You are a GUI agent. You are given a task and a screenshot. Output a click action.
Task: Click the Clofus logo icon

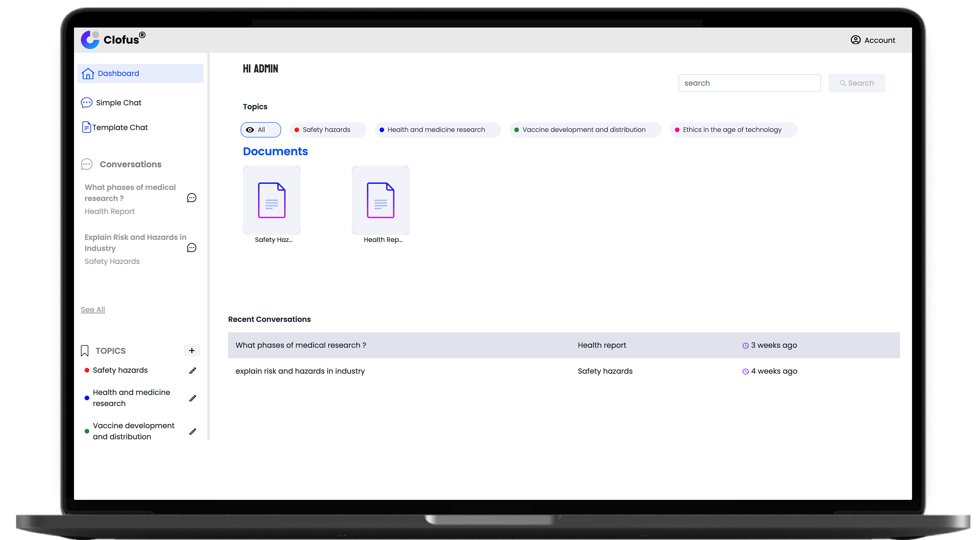click(90, 40)
